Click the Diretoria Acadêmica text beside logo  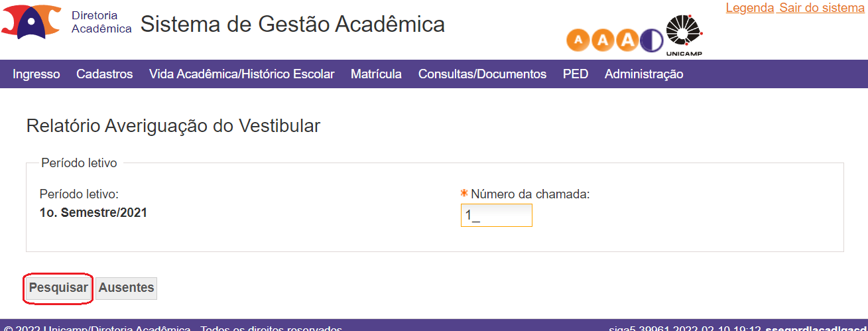coord(101,22)
